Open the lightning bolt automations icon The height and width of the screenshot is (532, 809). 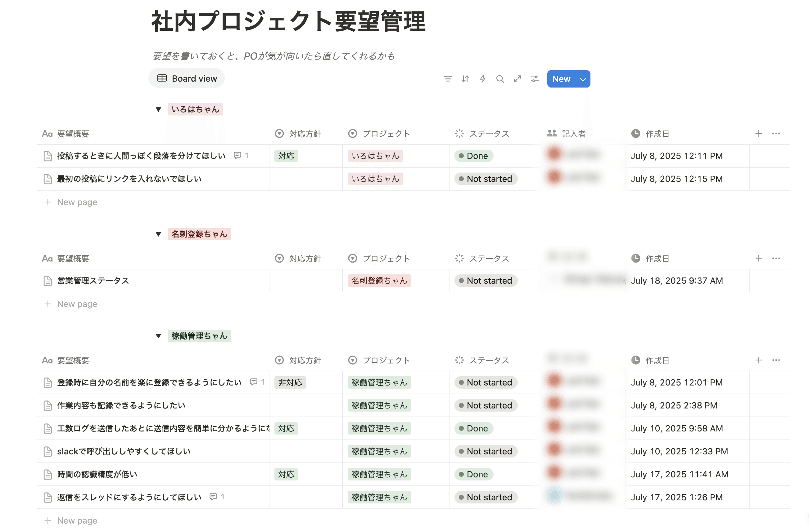(x=482, y=79)
